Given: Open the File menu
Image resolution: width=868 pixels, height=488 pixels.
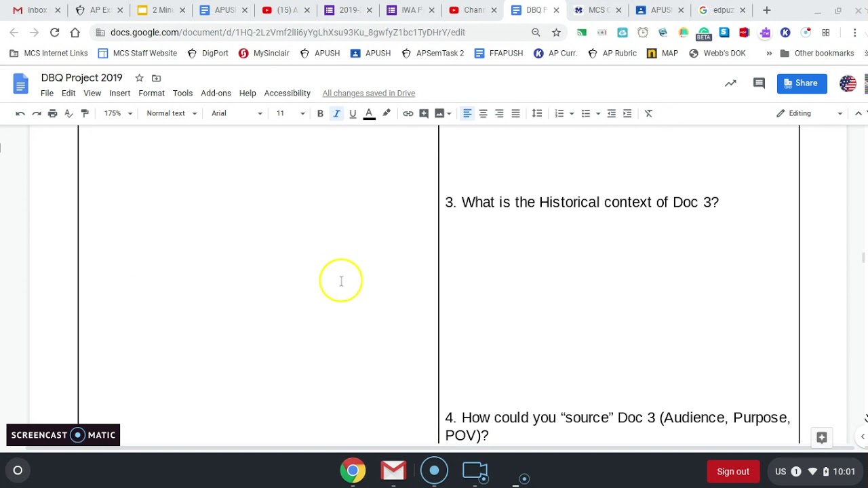Looking at the screenshot, I should click(47, 93).
